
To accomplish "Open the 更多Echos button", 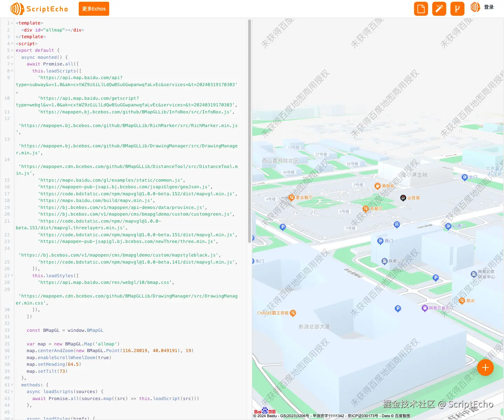I will point(94,9).
